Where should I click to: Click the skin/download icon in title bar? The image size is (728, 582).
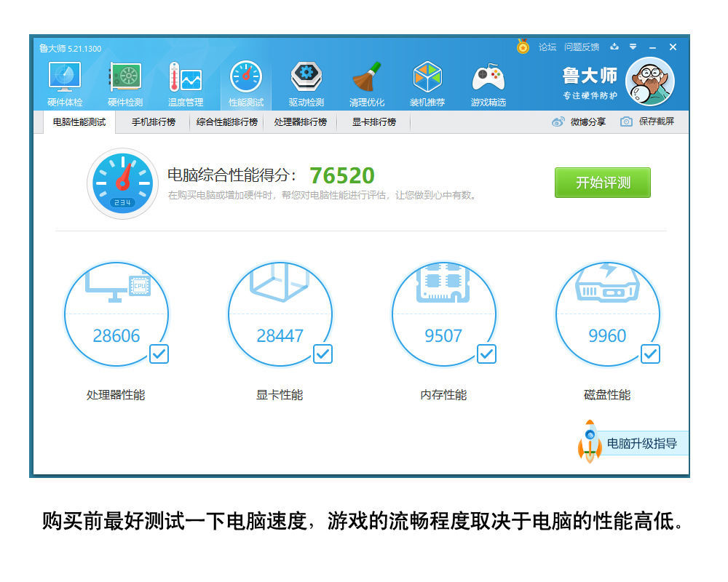coord(614,47)
